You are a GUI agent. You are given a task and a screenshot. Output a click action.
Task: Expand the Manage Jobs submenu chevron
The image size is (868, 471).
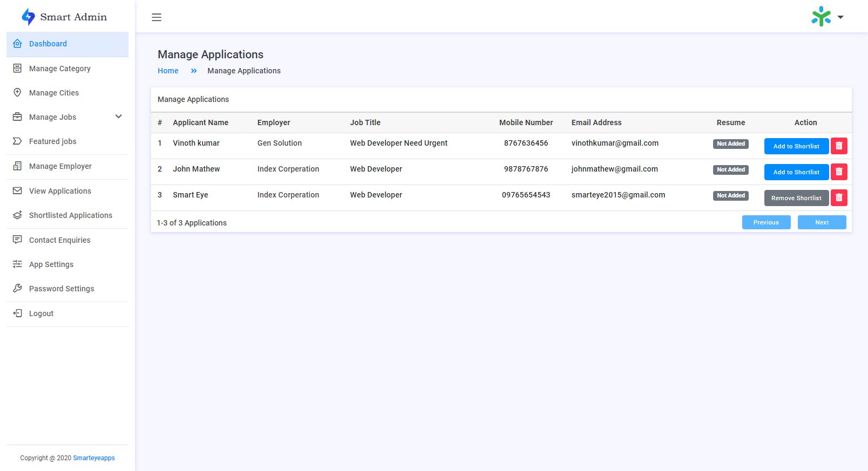coord(119,117)
